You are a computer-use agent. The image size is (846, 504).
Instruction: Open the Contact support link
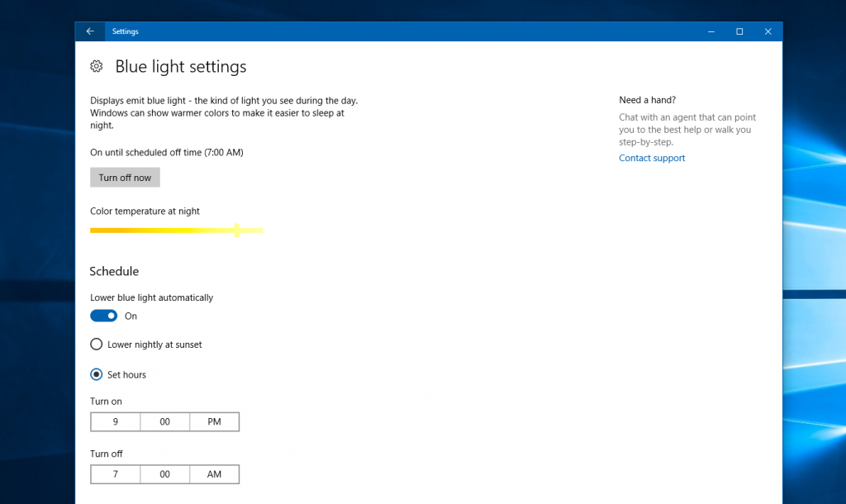pos(652,158)
